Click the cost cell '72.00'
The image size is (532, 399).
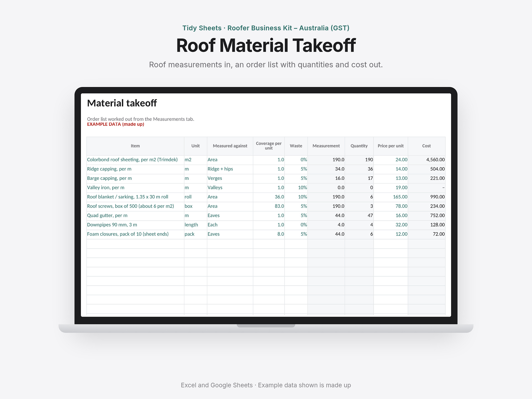(x=426, y=234)
